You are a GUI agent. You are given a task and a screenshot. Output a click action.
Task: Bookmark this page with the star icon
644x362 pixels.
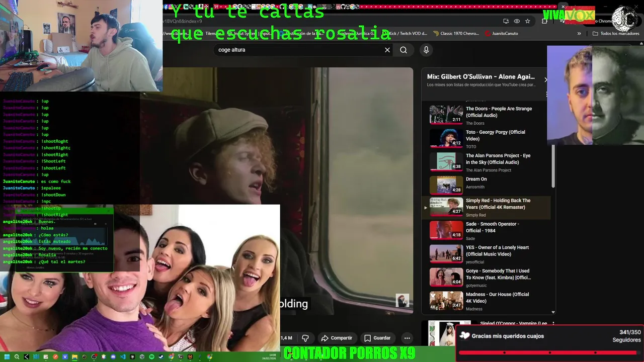(x=527, y=21)
